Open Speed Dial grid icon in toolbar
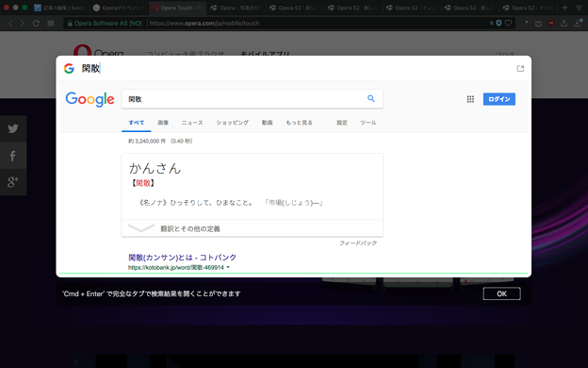 51,24
